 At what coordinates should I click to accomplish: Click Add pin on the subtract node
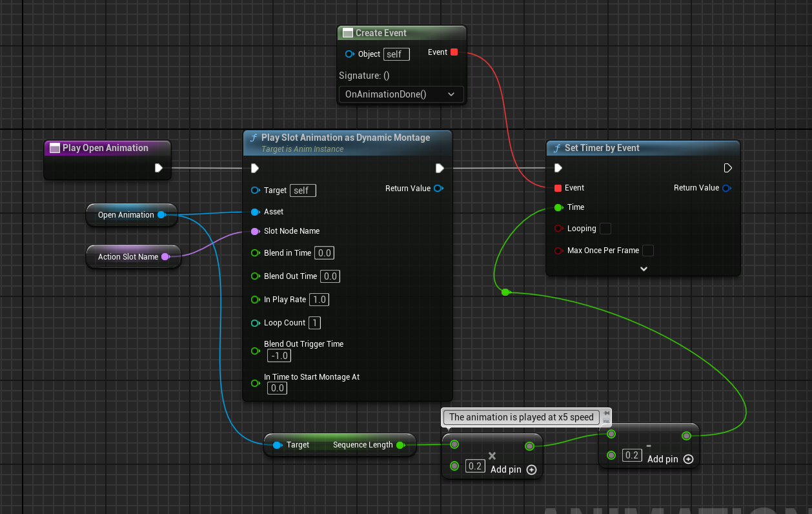pos(688,459)
